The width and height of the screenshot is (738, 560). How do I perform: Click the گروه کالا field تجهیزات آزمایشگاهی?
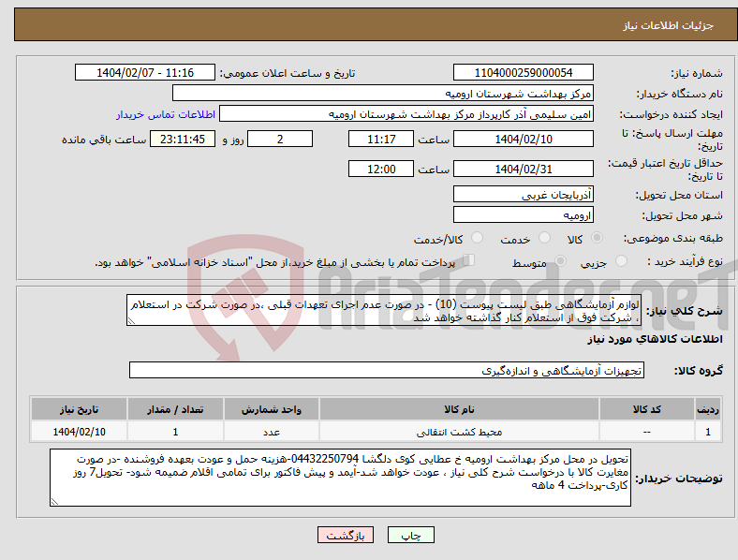click(387, 370)
